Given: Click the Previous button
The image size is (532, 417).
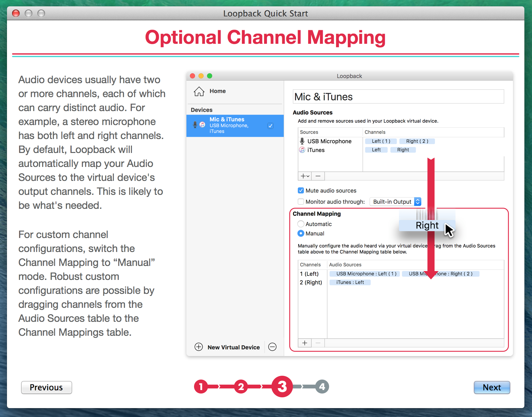Looking at the screenshot, I should pos(47,387).
